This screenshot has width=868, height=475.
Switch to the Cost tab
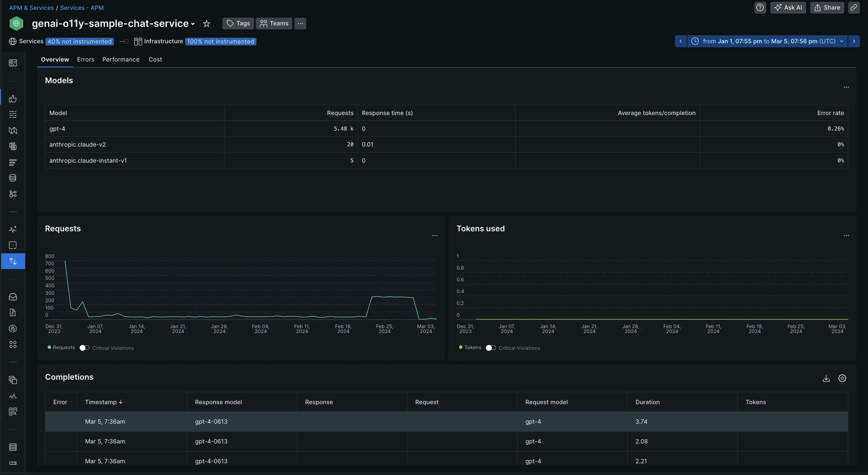(155, 60)
